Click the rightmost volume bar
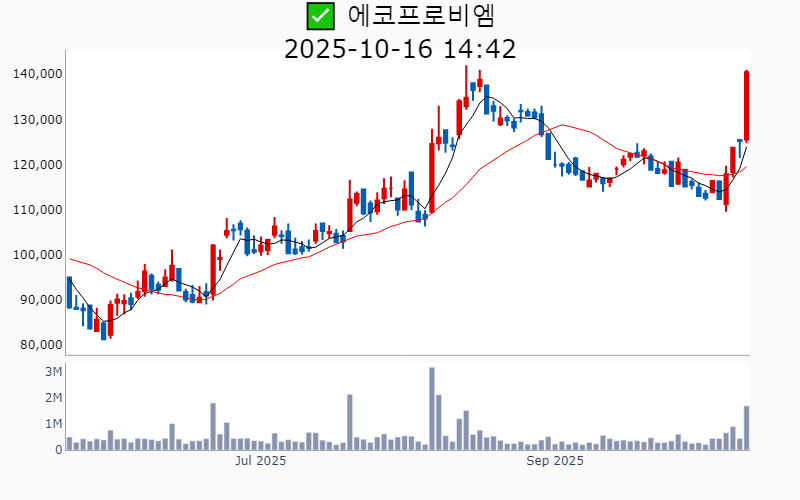Screen dimensions: 800x500 coord(747,428)
